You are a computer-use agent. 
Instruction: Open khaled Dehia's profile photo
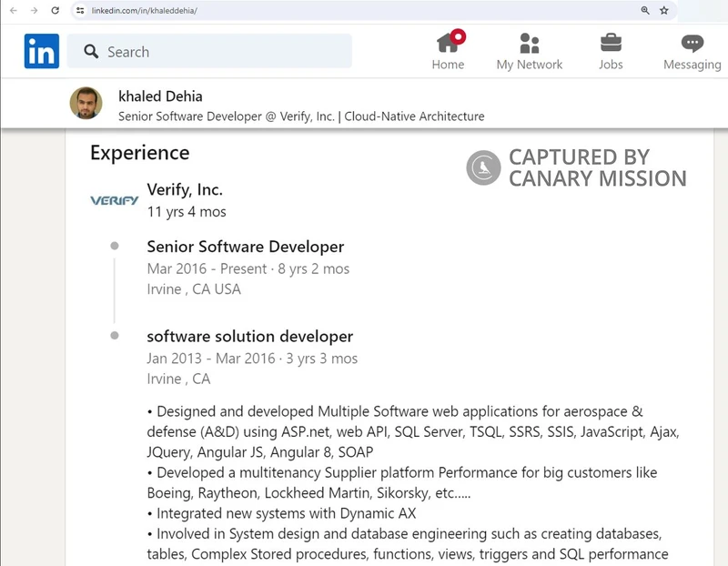coord(86,104)
